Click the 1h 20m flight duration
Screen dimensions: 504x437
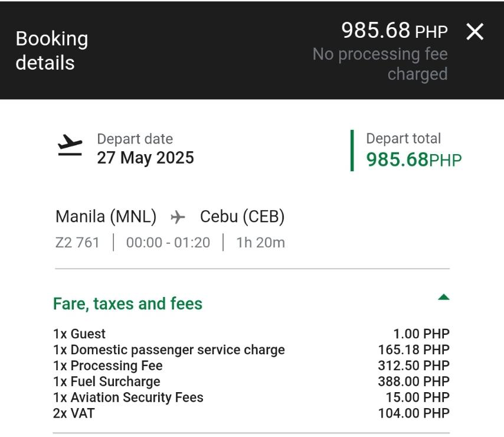tap(260, 242)
